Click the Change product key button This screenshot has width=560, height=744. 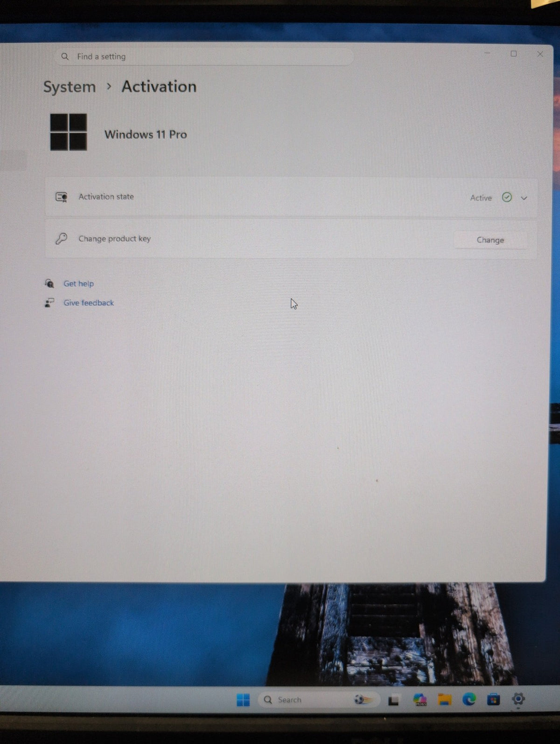coord(490,240)
